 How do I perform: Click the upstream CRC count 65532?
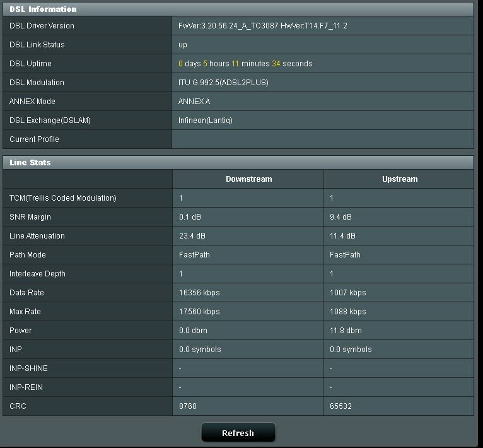click(x=340, y=406)
